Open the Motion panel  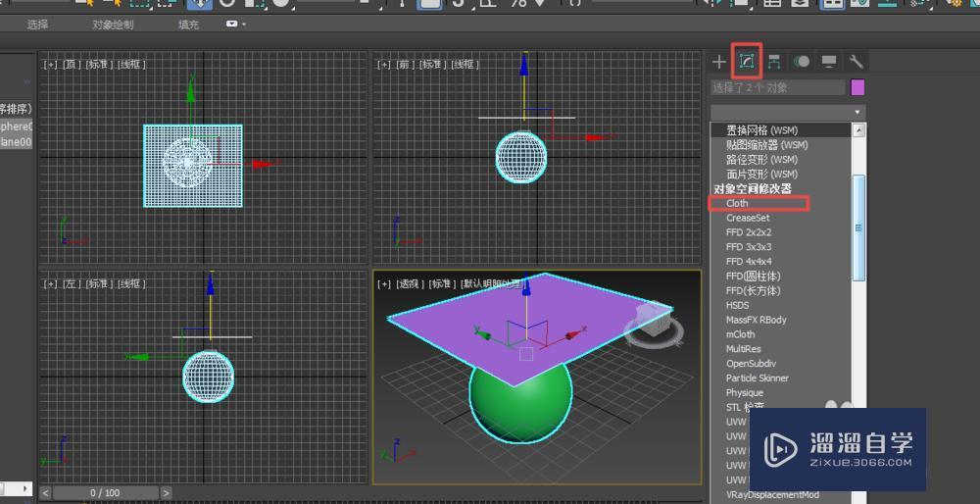pyautogui.click(x=802, y=62)
